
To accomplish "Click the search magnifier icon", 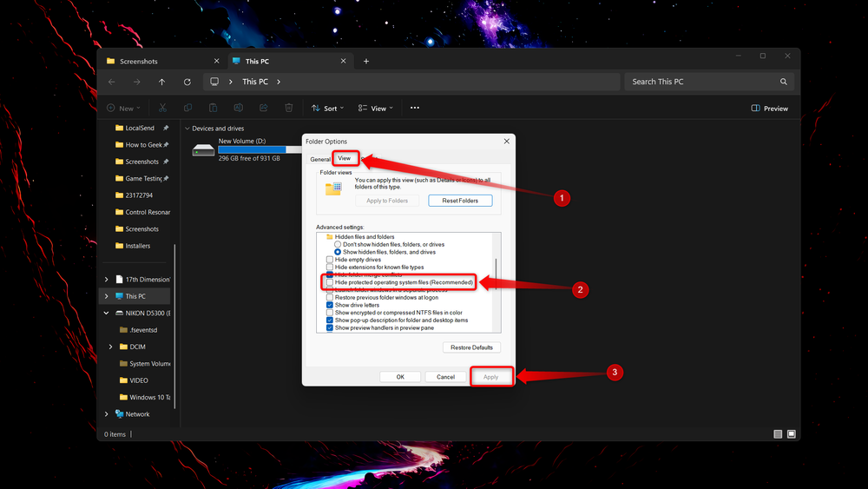I will tap(783, 82).
